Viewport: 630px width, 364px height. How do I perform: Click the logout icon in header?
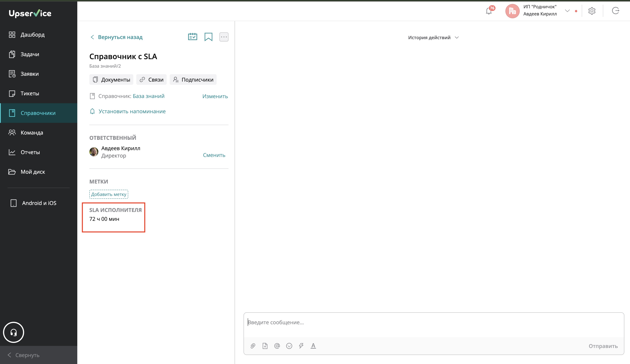point(615,11)
